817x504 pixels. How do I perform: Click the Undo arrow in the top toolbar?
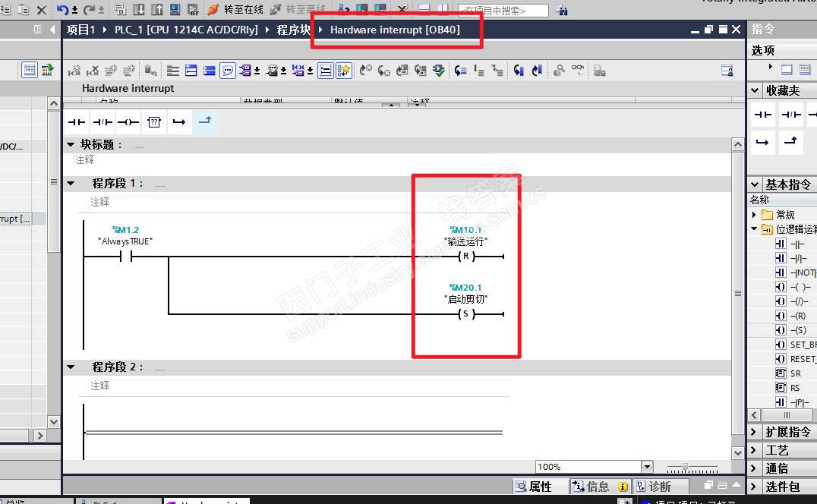(62, 9)
